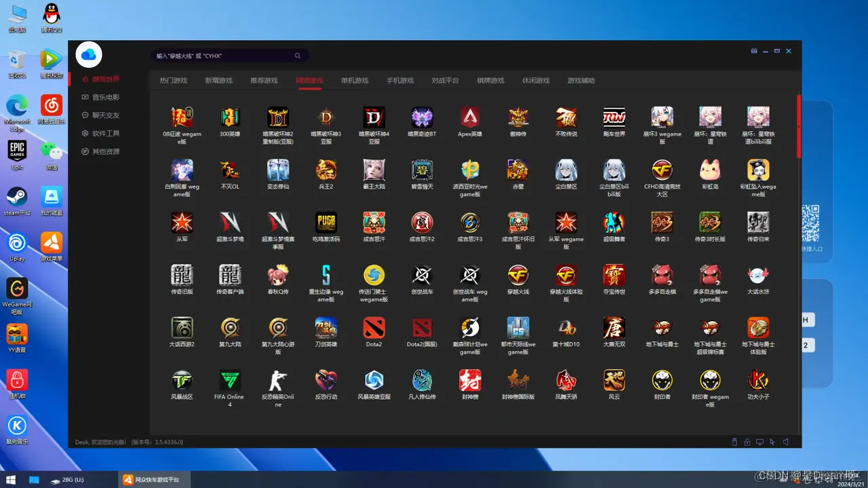
Task: Open 聊天交友 in the sidebar
Action: [100, 115]
